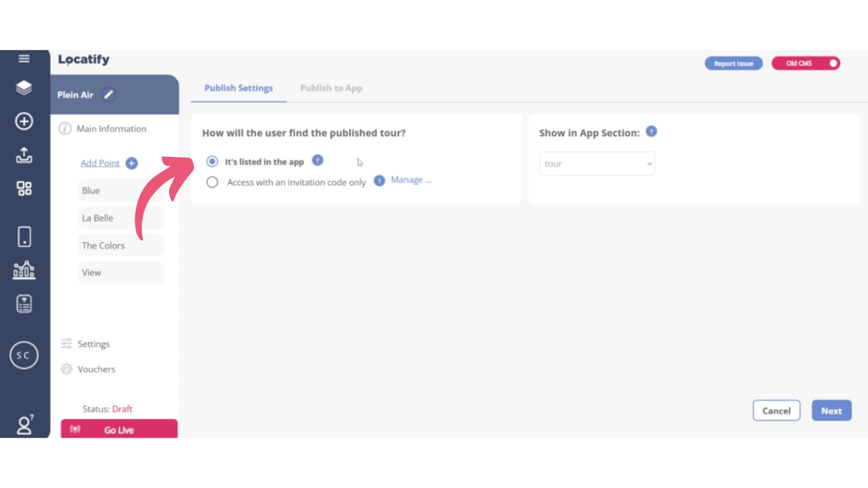868x488 pixels.
Task: Open the analytics chart sidebar icon
Action: point(24,270)
